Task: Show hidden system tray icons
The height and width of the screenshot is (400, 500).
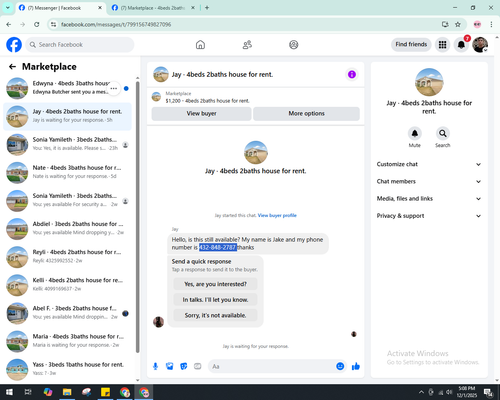Action: click(421, 392)
